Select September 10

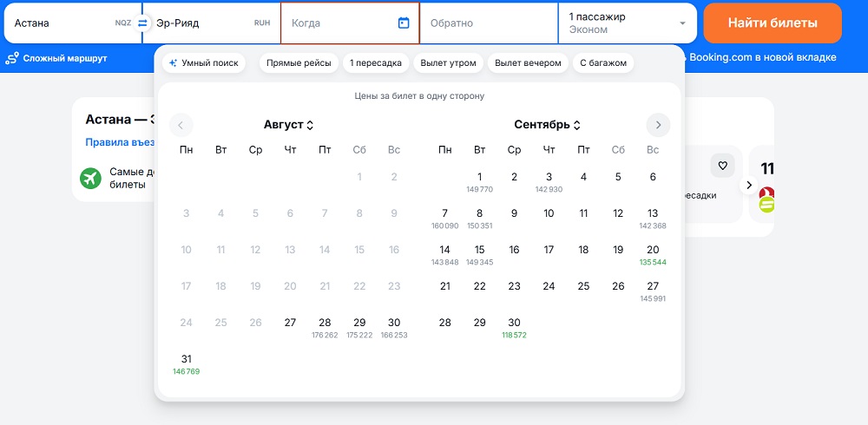pyautogui.click(x=549, y=214)
